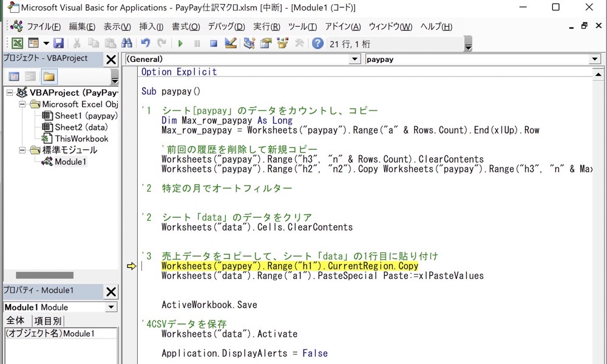Open the Insert UserForm dropdown arrow

(x=46, y=43)
